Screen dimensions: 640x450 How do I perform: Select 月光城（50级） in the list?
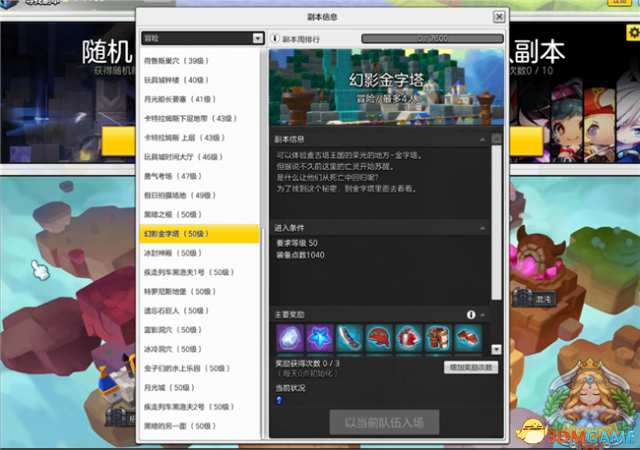[199, 388]
